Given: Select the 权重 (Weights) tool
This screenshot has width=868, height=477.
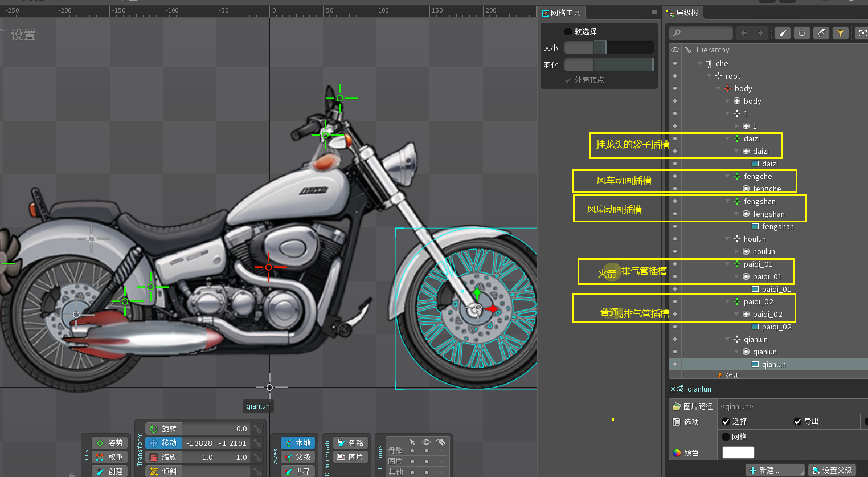Looking at the screenshot, I should (109, 457).
